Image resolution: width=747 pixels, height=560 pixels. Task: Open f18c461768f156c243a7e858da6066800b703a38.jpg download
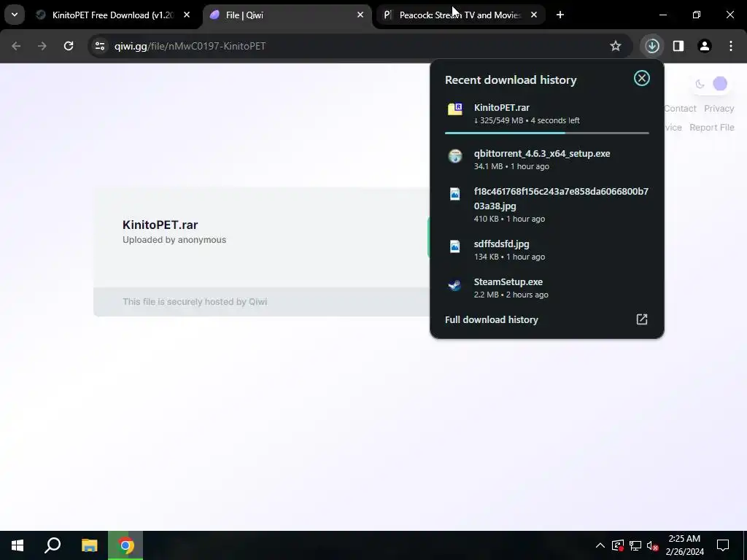tap(547, 205)
